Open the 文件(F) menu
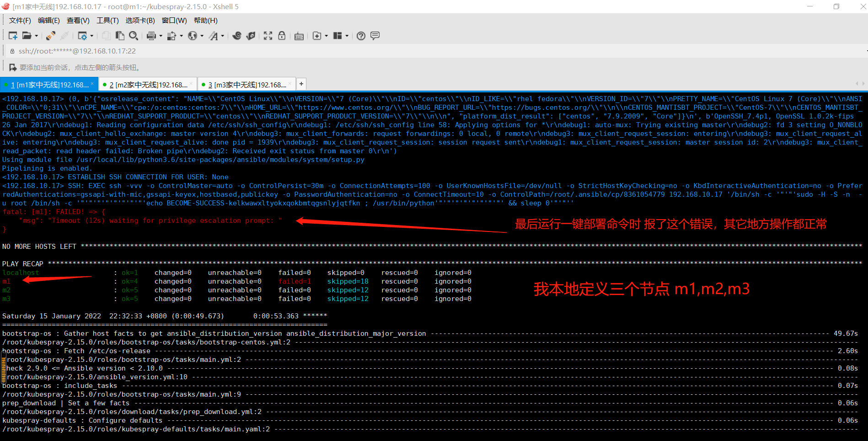Screen dimensions: 868x441 pyautogui.click(x=20, y=21)
